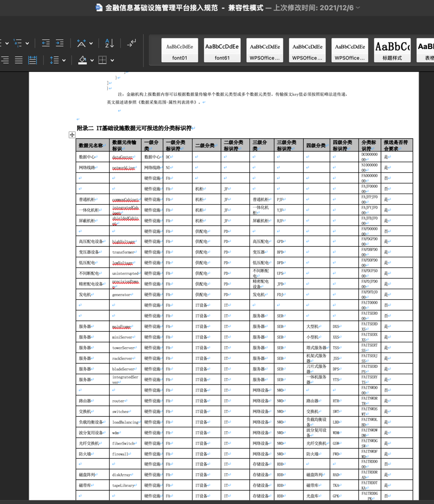Open the shading color dropdown arrow
The width and height of the screenshot is (434, 504).
pos(92,60)
